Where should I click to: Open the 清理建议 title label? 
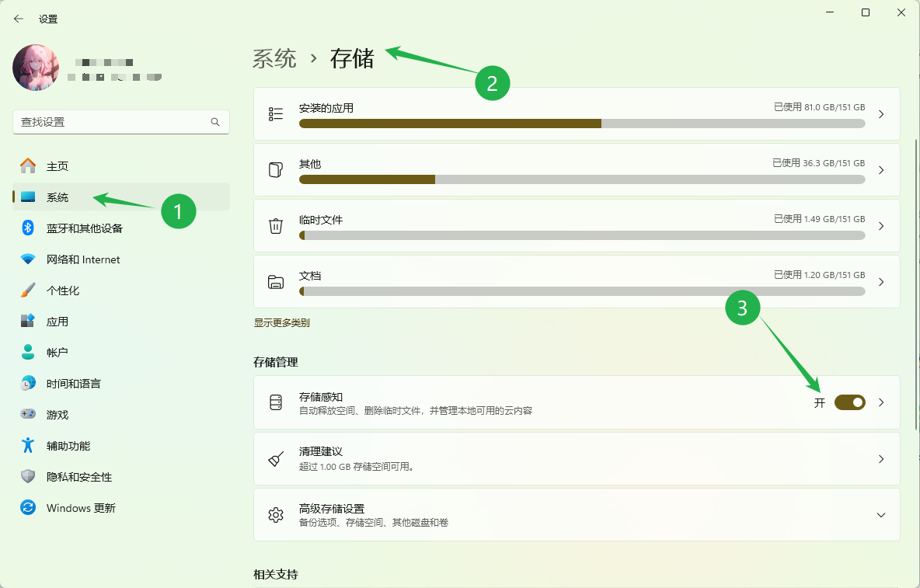320,451
